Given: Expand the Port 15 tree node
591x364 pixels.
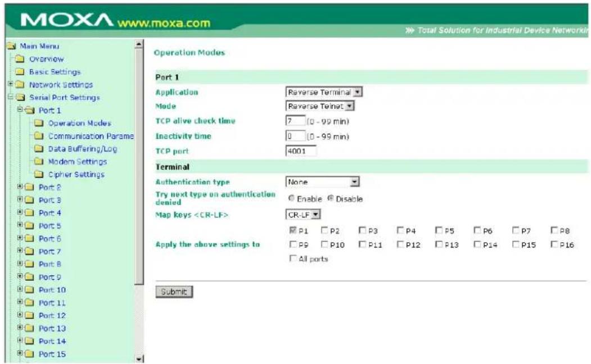Looking at the screenshot, I should (20, 353).
